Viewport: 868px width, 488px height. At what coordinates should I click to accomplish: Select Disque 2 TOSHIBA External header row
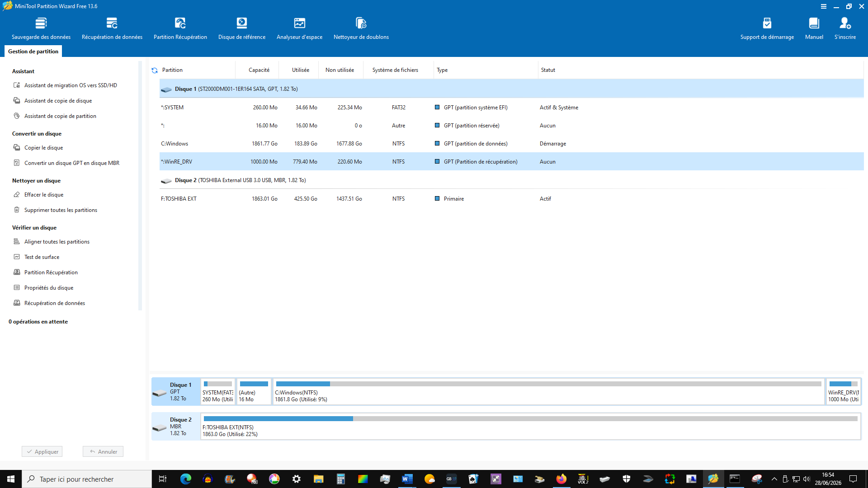(x=511, y=180)
